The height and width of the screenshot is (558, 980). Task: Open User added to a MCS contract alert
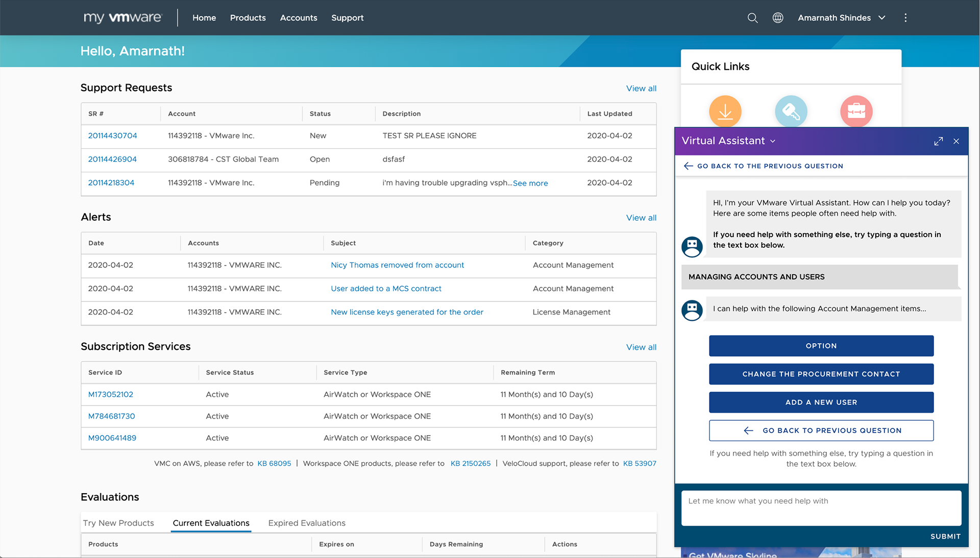[x=386, y=289]
